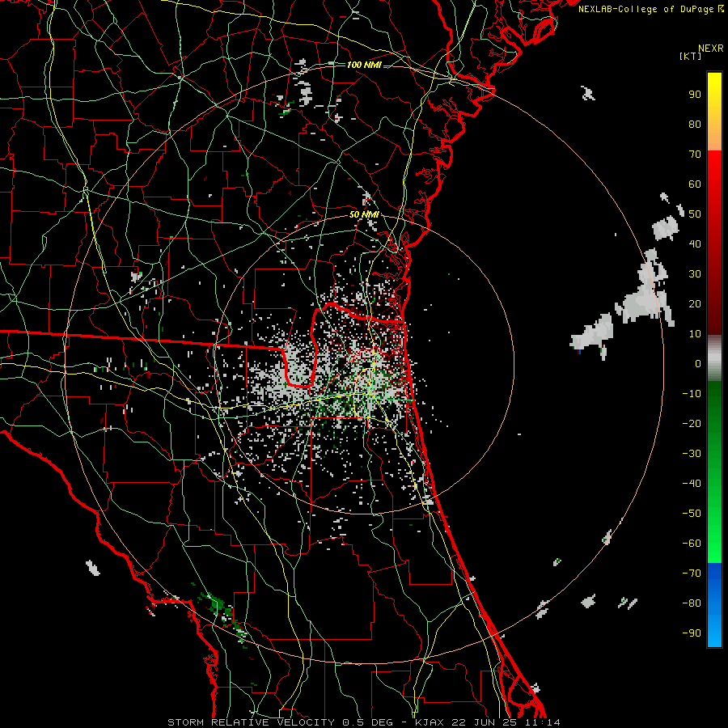Click the 11:14 timestamp text
The height and width of the screenshot is (728, 728).
(543, 722)
